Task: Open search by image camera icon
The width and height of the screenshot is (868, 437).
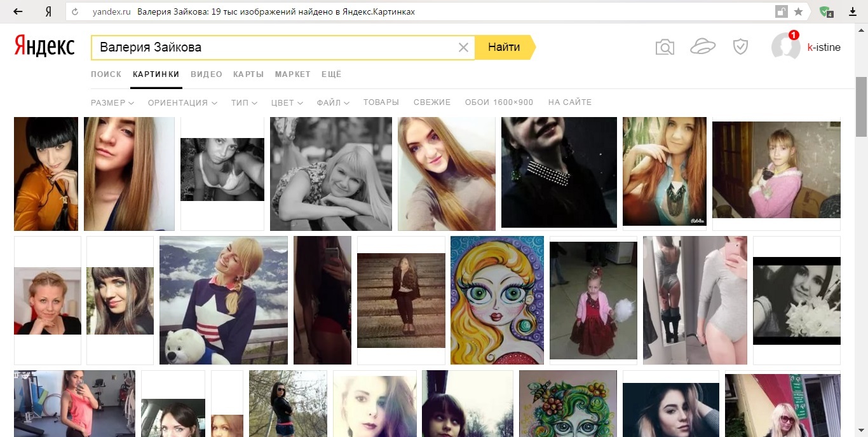Action: (665, 47)
